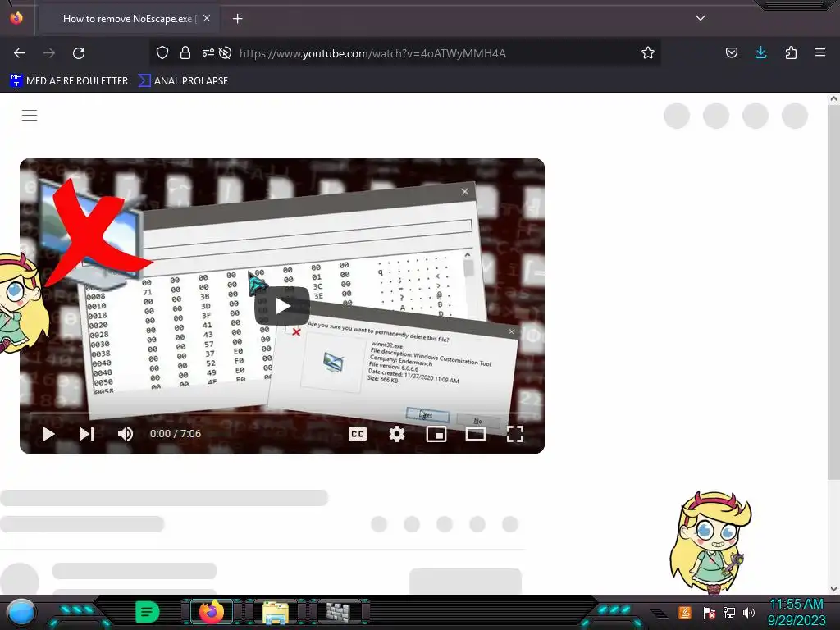This screenshot has height=630, width=840.
Task: Click the Firefox icon in the title bar
Action: tap(16, 18)
